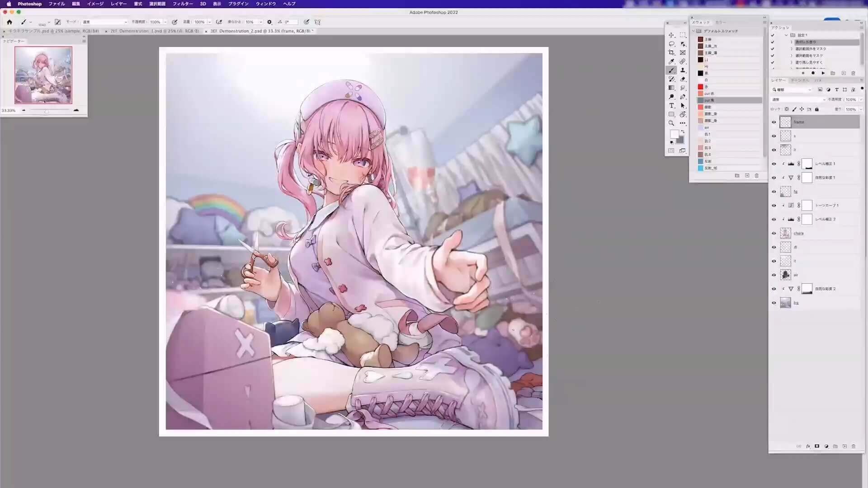Select the Object Selection tool
This screenshot has width=868, height=488.
pyautogui.click(x=683, y=44)
